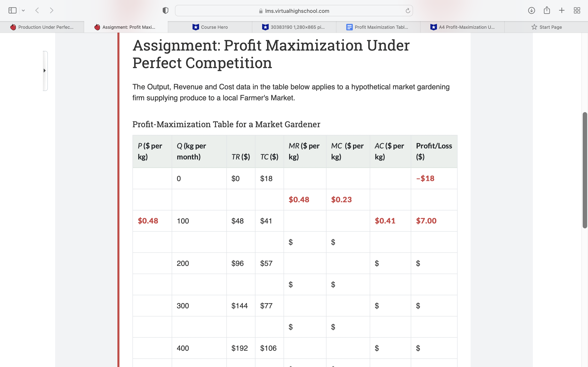Select the Profit Maximization Table document tab
The height and width of the screenshot is (367, 588).
pyautogui.click(x=378, y=27)
